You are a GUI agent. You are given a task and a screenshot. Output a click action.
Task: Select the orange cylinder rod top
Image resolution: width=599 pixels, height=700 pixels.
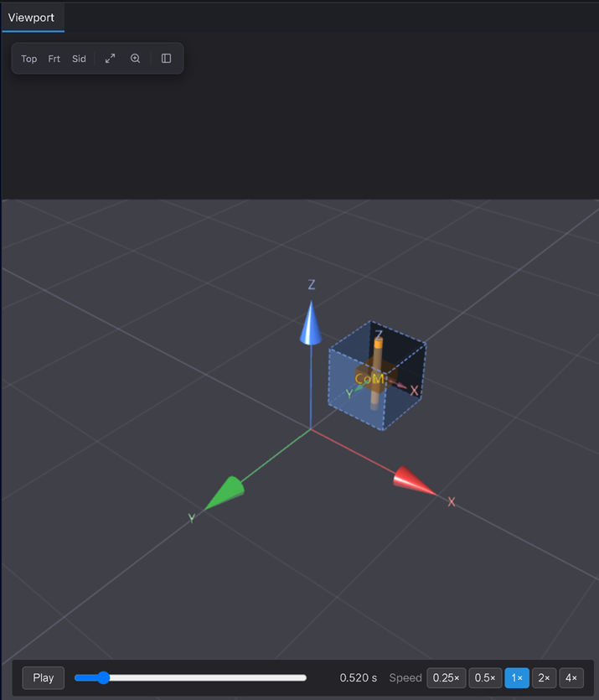click(379, 343)
